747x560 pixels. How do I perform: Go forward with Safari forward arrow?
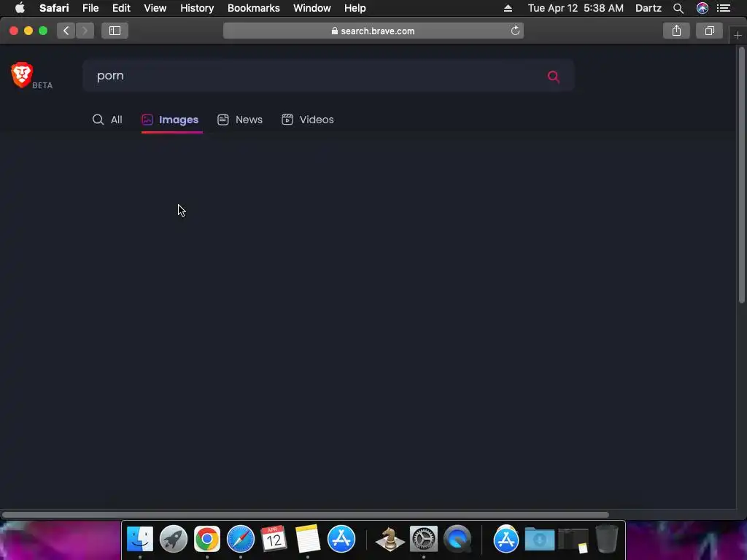click(85, 31)
